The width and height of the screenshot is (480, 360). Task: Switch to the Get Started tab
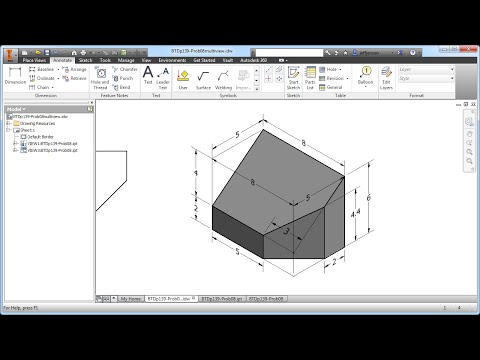[x=204, y=60]
